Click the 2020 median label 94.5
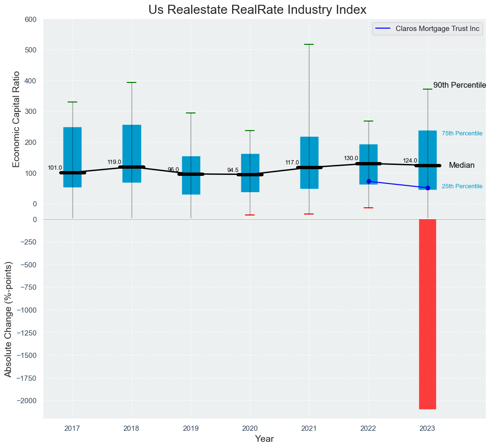 pos(233,170)
